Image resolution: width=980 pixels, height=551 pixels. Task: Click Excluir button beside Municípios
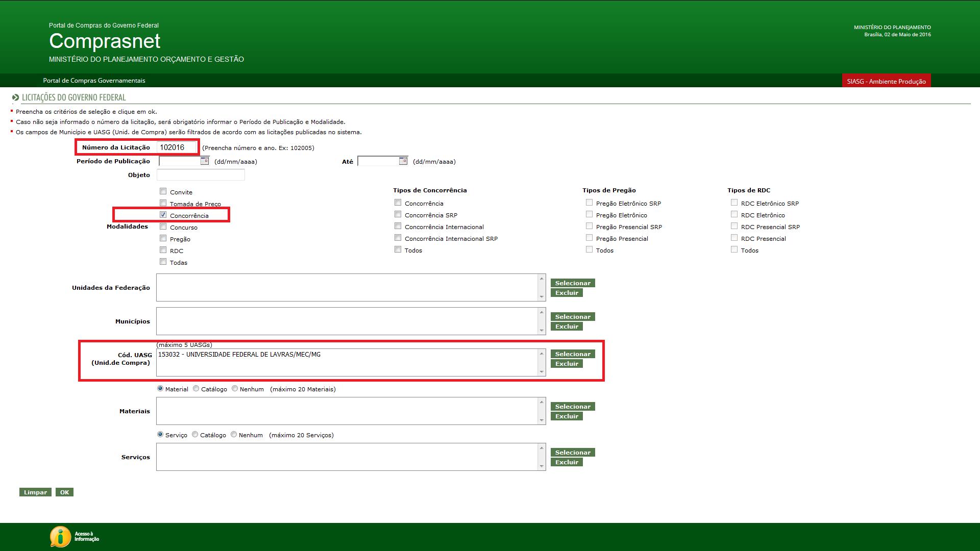tap(567, 327)
